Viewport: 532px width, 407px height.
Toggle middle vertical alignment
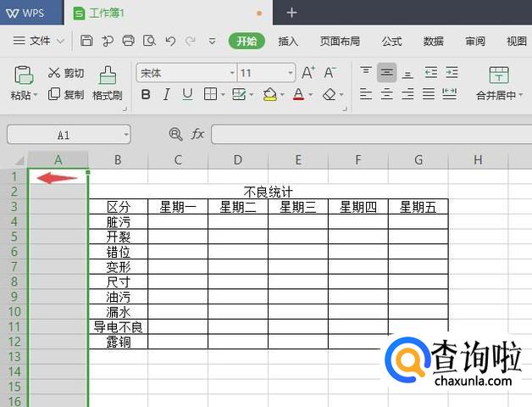click(x=387, y=72)
